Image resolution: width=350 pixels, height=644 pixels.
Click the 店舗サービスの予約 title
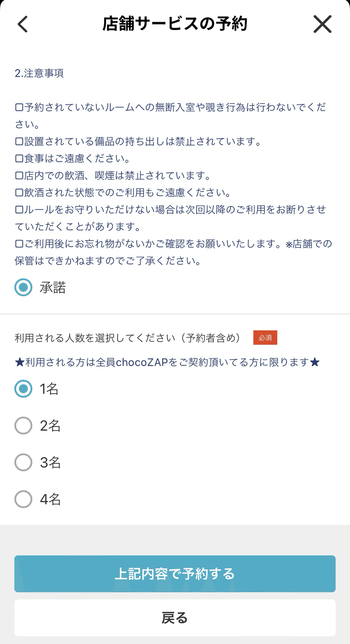click(x=175, y=24)
